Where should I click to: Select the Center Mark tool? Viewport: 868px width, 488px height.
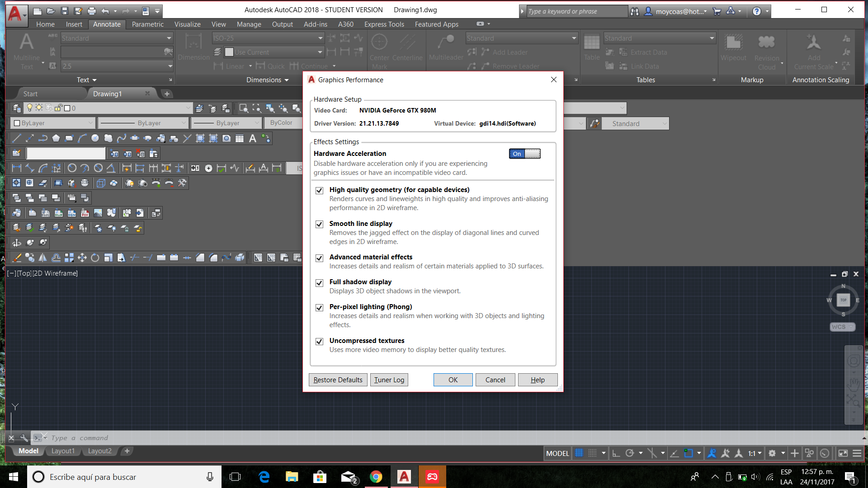[379, 50]
